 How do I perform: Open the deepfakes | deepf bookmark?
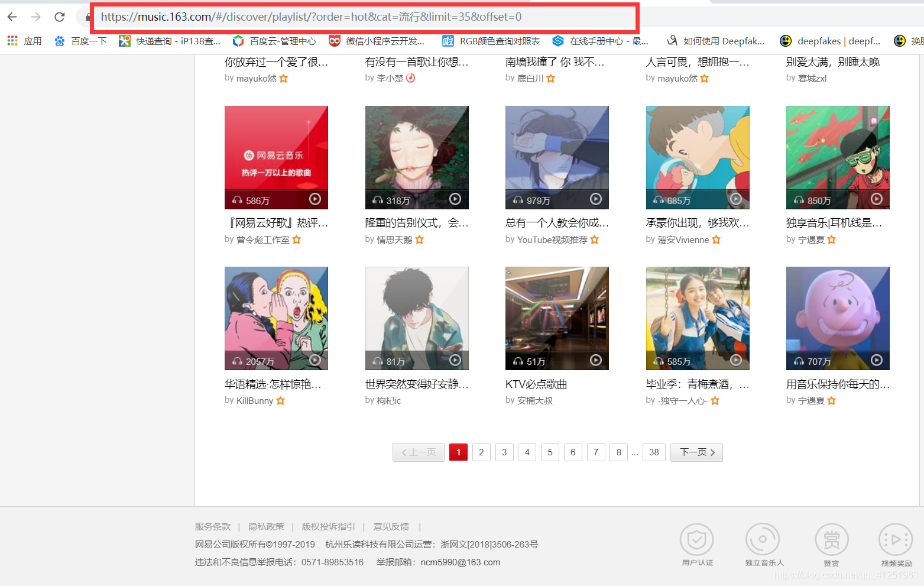(x=830, y=41)
